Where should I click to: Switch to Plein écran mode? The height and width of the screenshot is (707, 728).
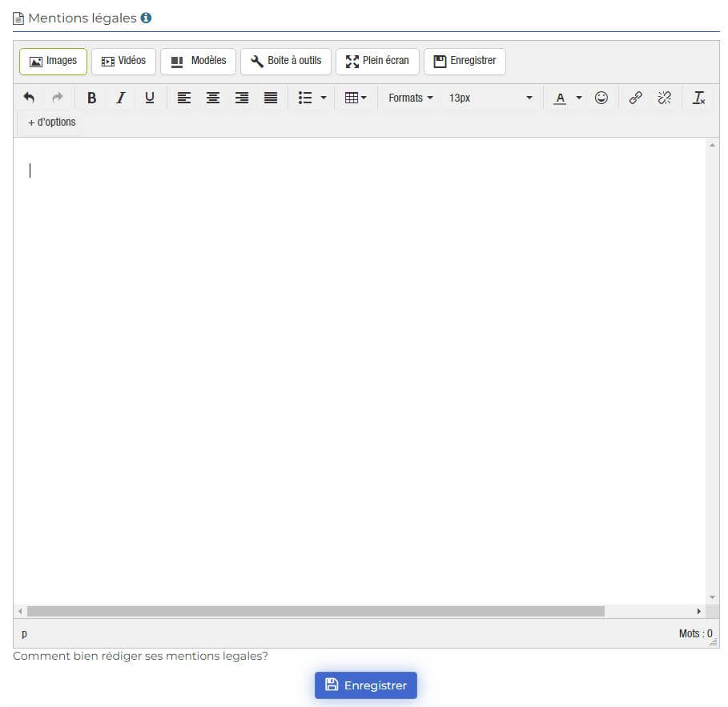[x=377, y=62]
